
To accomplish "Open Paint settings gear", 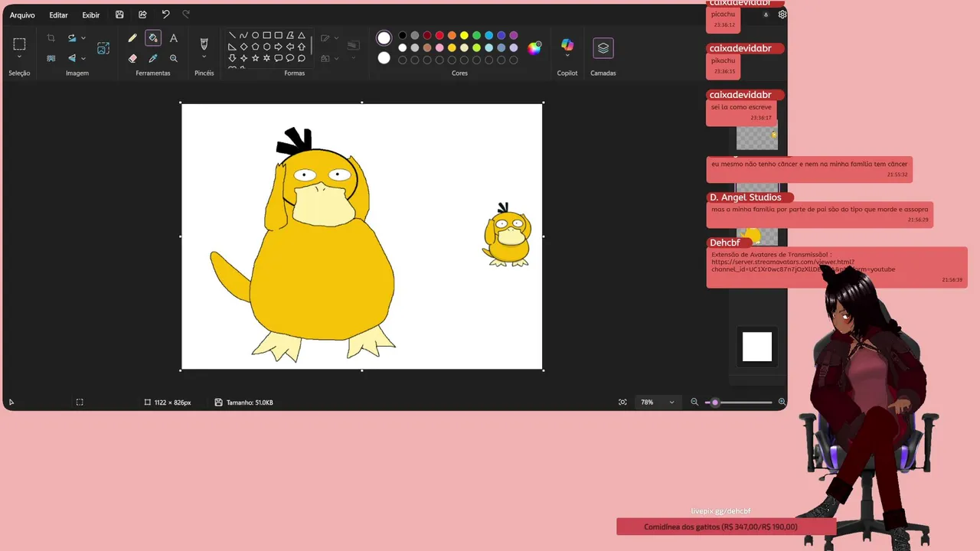I will click(782, 15).
